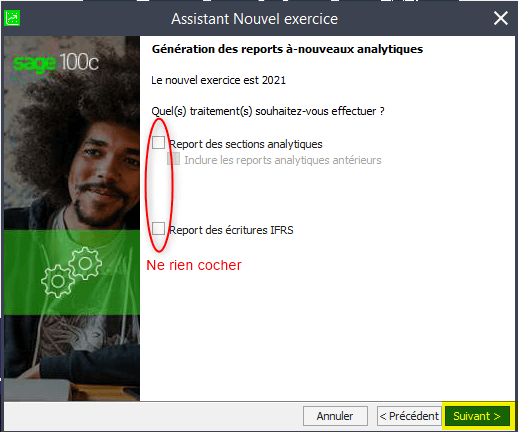Click the greyed 'Inclure les reports analytiques antérieurs' label

point(283,160)
